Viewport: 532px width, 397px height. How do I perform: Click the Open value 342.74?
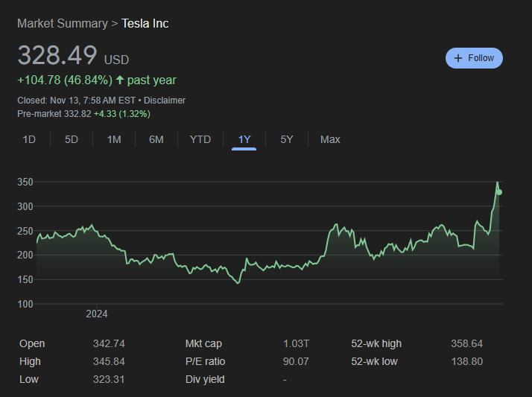pyautogui.click(x=109, y=343)
